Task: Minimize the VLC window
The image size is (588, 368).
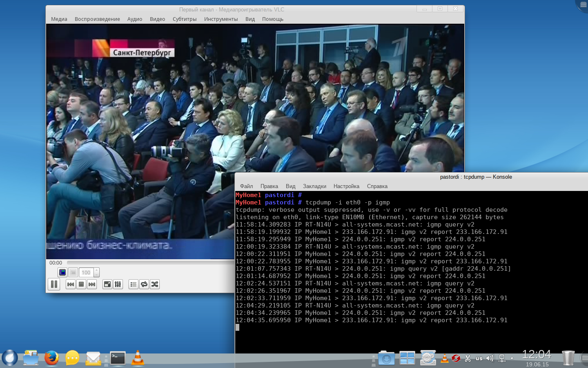Action: pos(425,9)
